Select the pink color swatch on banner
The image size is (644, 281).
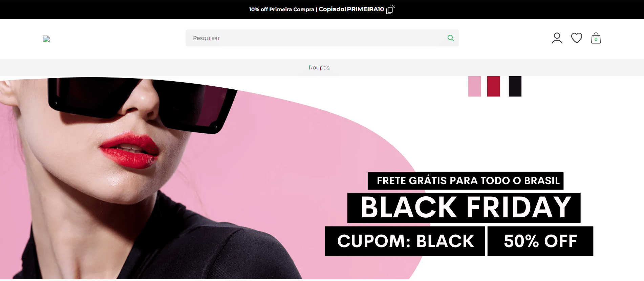[x=474, y=86]
